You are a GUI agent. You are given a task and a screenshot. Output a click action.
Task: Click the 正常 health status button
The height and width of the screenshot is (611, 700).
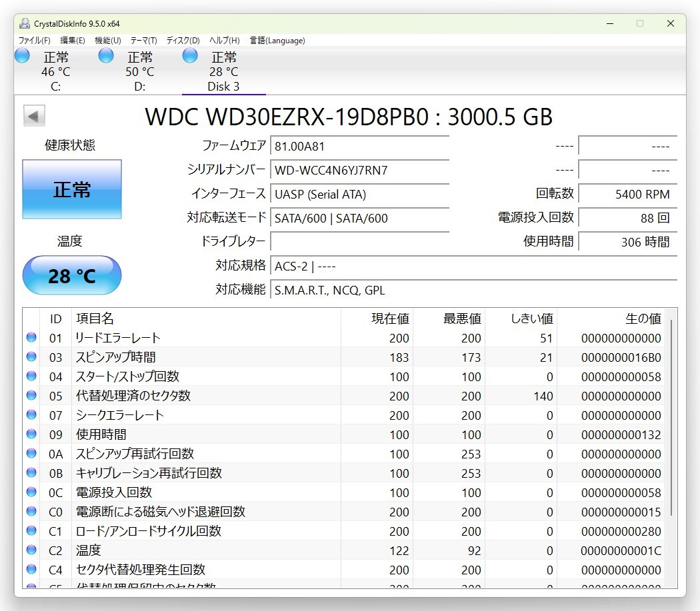72,189
